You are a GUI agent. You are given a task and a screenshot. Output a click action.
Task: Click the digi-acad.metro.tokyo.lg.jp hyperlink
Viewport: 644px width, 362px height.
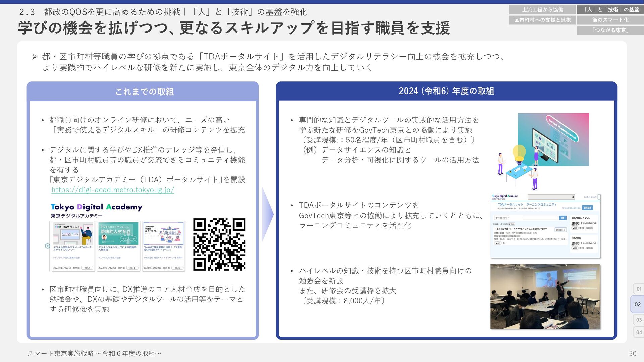pyautogui.click(x=113, y=190)
